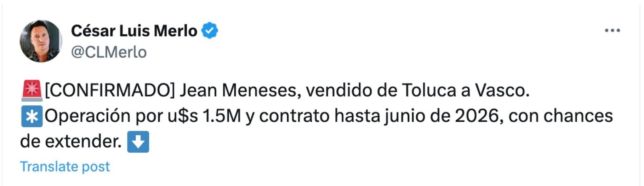Click the words "con chances" in the post
The width and height of the screenshot is (644, 186).
(560, 116)
